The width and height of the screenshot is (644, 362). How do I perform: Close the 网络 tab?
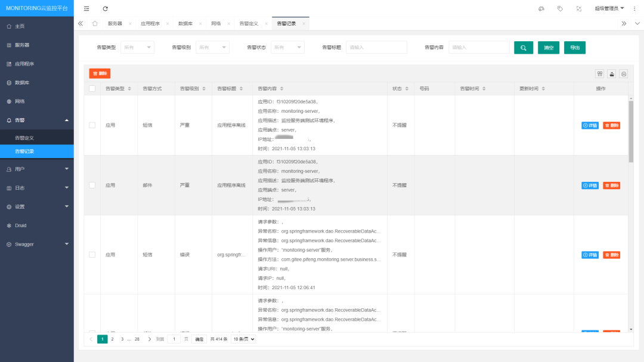point(229,24)
